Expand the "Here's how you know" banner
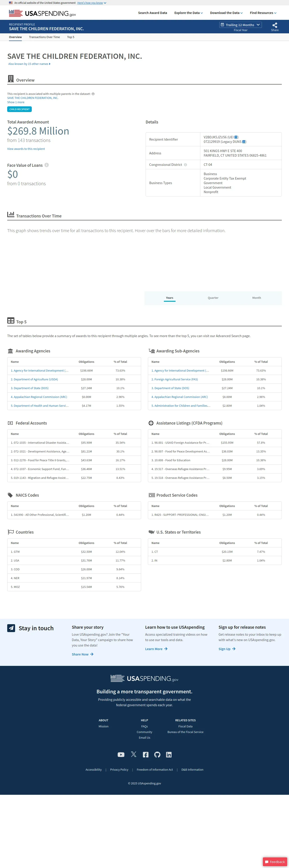Viewport: 289px width, 868px height. pyautogui.click(x=92, y=3)
